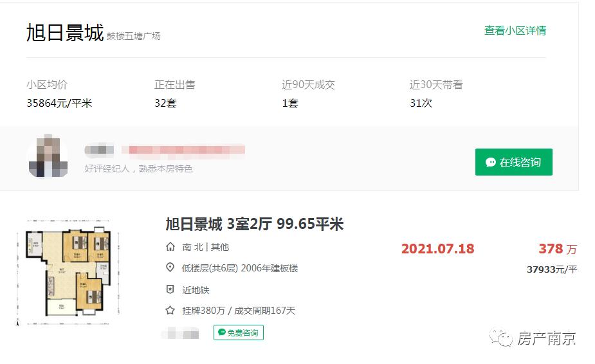This screenshot has width=595, height=364.
Task: Open the floor plan thumbnail
Action: coord(68,272)
